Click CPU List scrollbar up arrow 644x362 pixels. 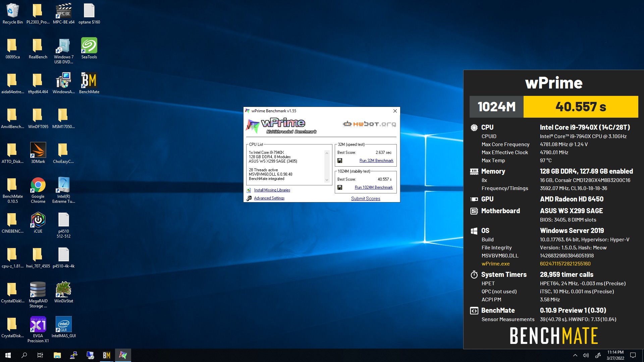pos(327,153)
